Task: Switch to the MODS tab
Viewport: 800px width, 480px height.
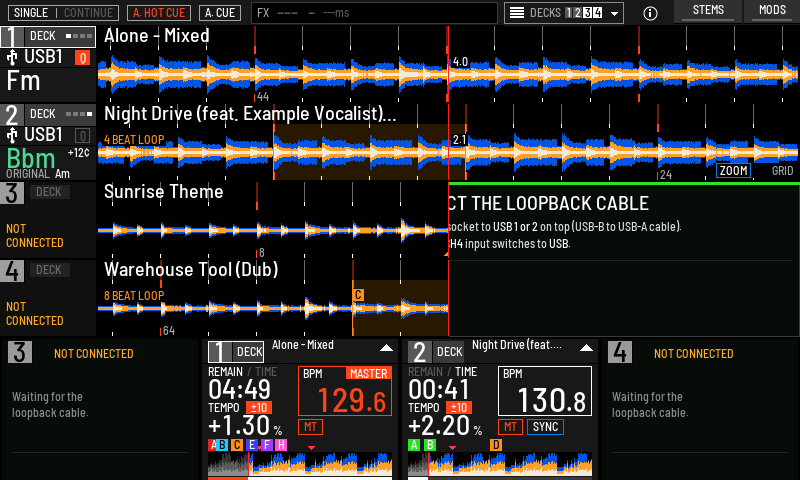Action: pyautogui.click(x=772, y=10)
